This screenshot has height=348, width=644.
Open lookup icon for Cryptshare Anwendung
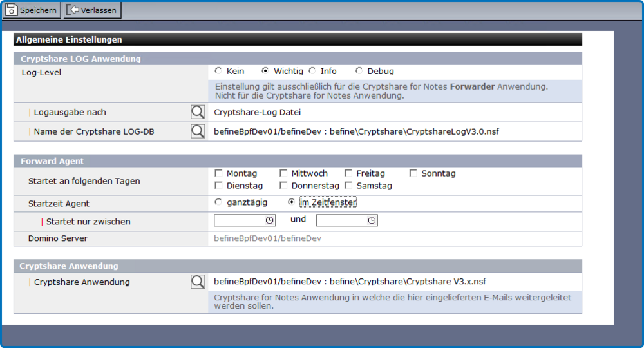(x=198, y=282)
